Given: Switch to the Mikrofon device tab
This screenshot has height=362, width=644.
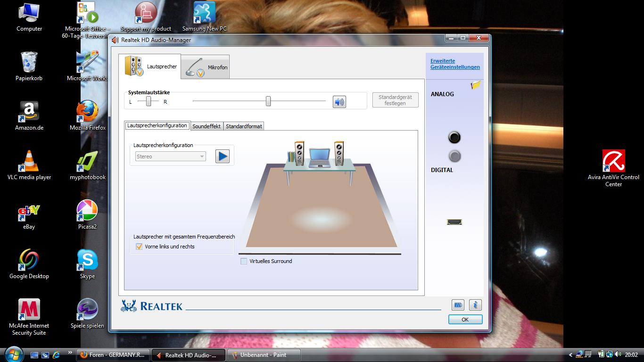Looking at the screenshot, I should click(x=206, y=67).
